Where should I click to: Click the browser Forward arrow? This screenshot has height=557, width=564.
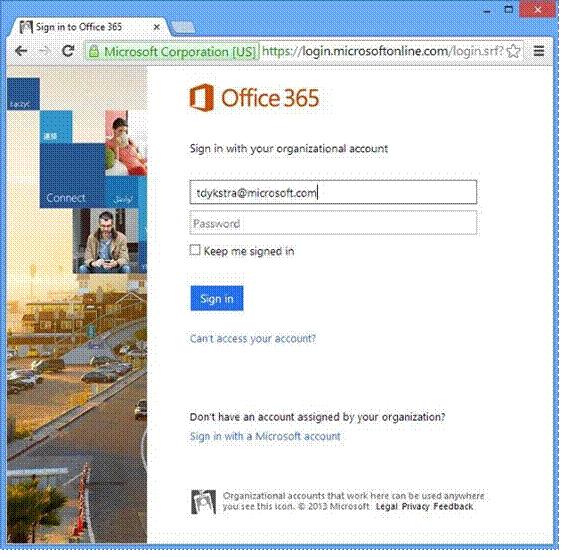click(44, 51)
